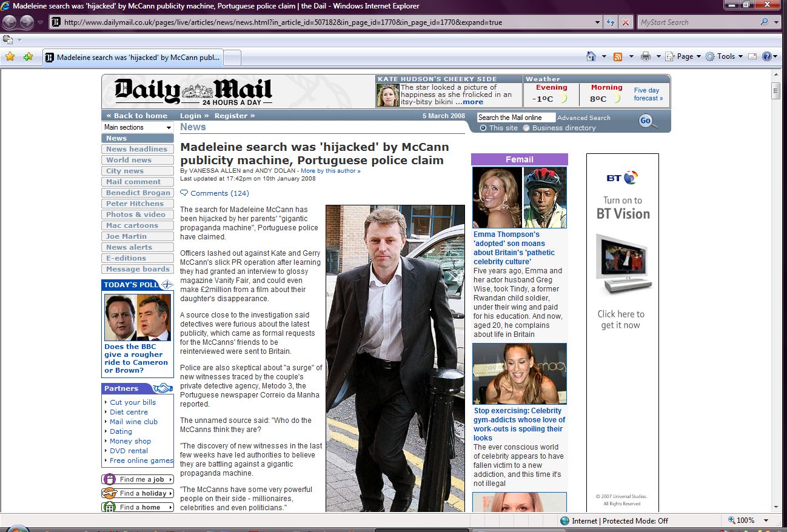Click the RSS feeds icon
The width and height of the screenshot is (787, 532).
(618, 56)
